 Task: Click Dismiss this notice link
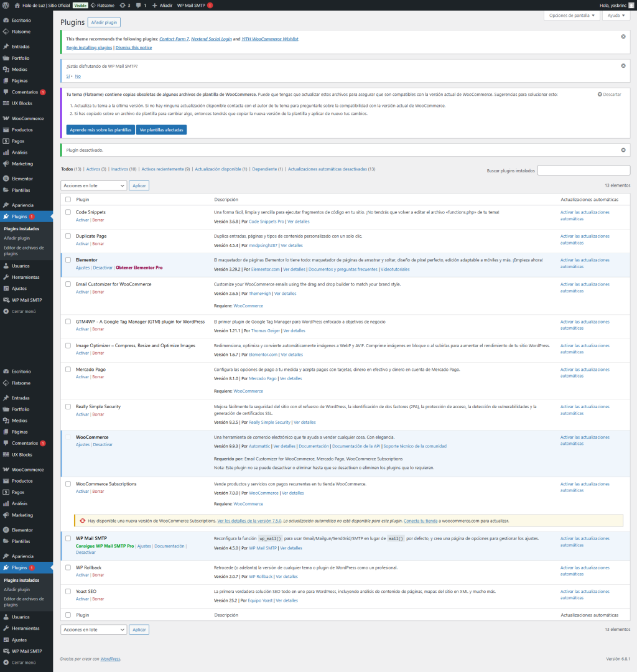(x=134, y=47)
